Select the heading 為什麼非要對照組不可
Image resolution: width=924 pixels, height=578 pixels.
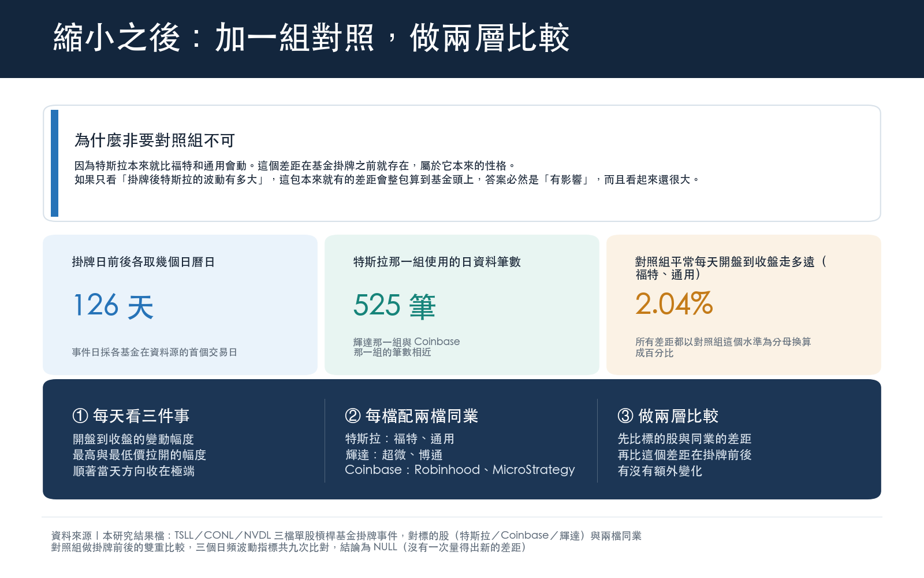155,140
